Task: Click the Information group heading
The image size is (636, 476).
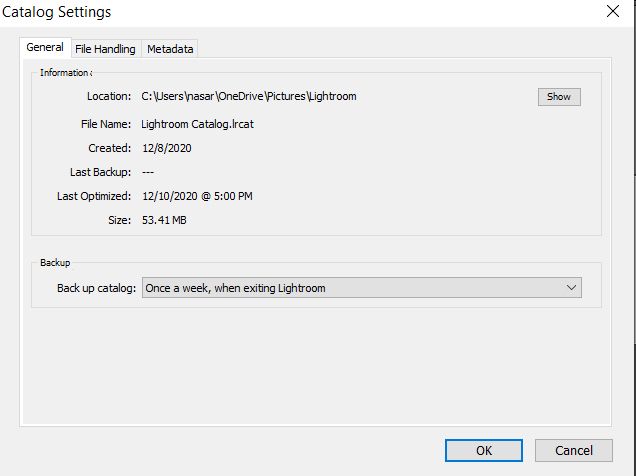Action: click(x=66, y=73)
